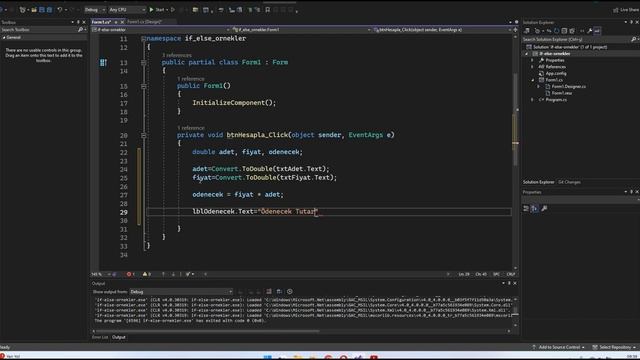Viewport: 640px width, 360px height.
Task: Click the '3 references' link above Form1 class
Action: point(176,55)
